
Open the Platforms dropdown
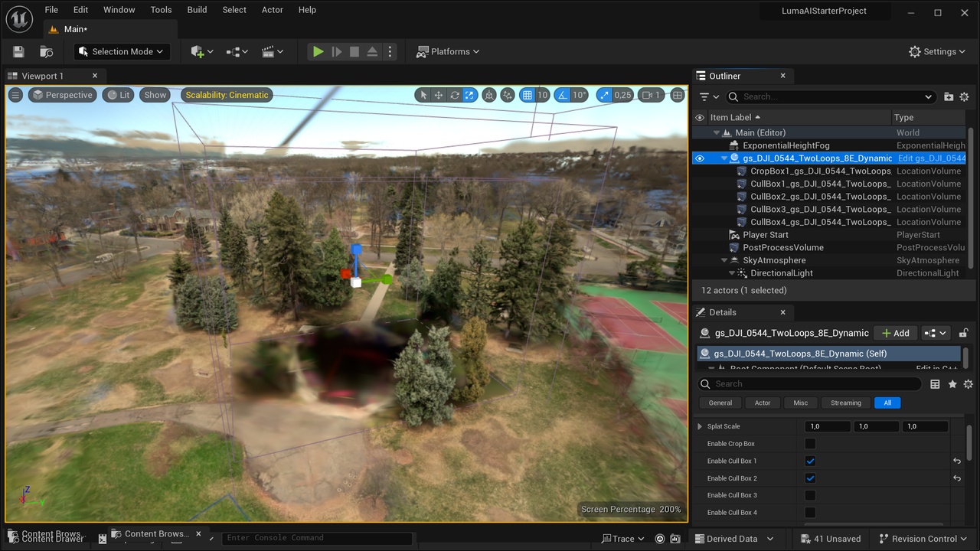point(448,51)
